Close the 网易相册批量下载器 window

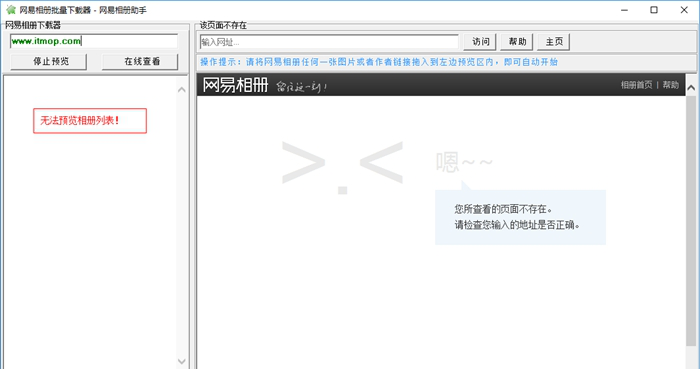point(684,10)
